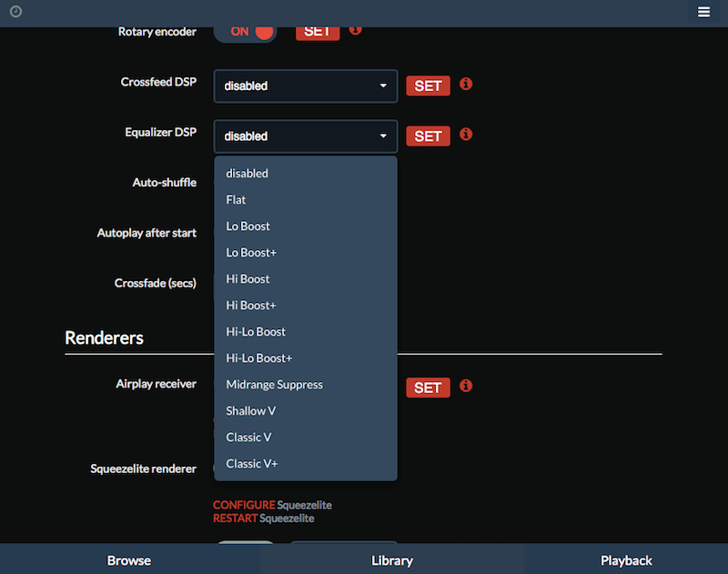The image size is (728, 574).
Task: Show info for Airplay receiver
Action: coord(466,386)
